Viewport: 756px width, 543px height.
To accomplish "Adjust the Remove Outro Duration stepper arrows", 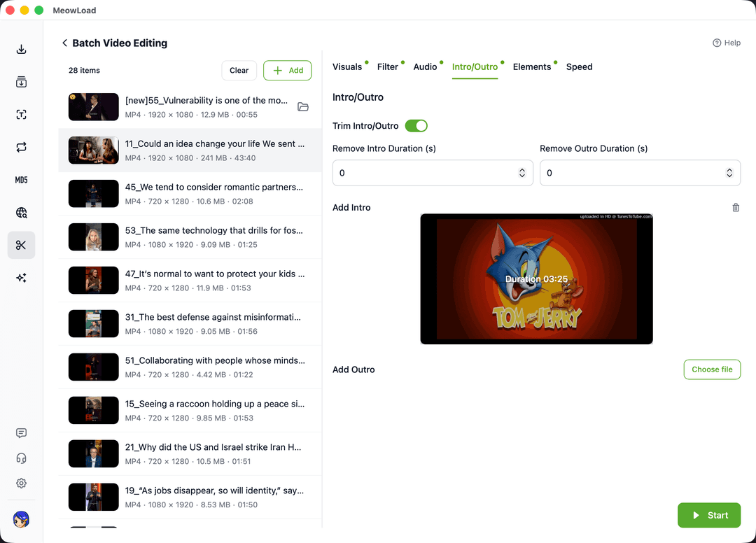I will 729,173.
